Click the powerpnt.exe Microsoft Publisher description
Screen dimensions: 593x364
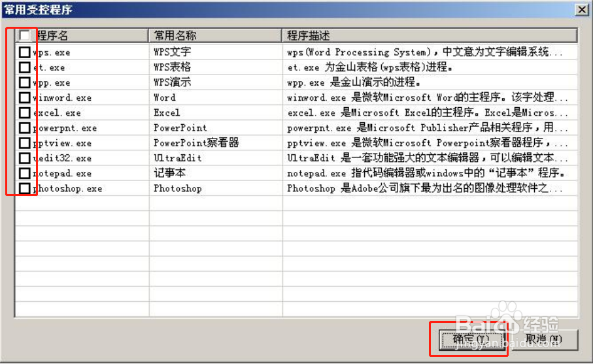point(428,127)
